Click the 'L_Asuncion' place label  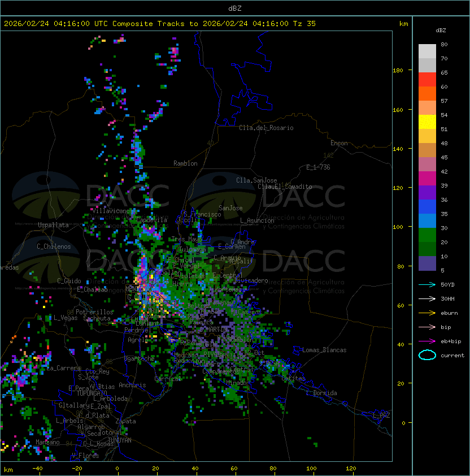click(257, 220)
